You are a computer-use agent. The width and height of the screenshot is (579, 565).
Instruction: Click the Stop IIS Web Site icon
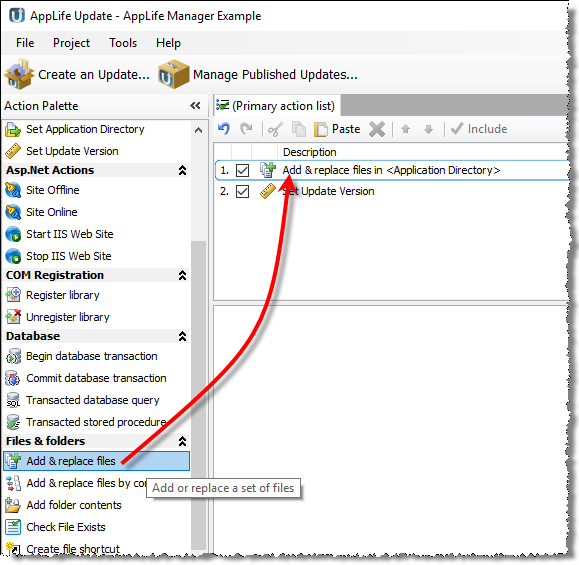pyautogui.click(x=13, y=256)
